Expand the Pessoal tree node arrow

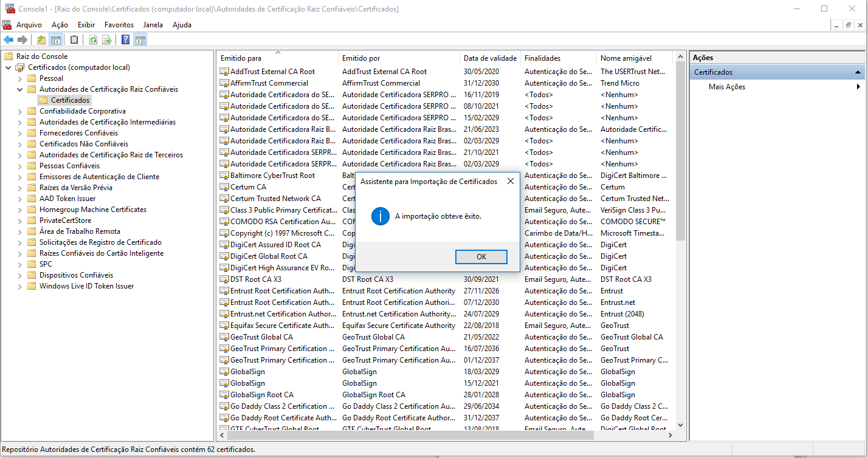[19, 78]
